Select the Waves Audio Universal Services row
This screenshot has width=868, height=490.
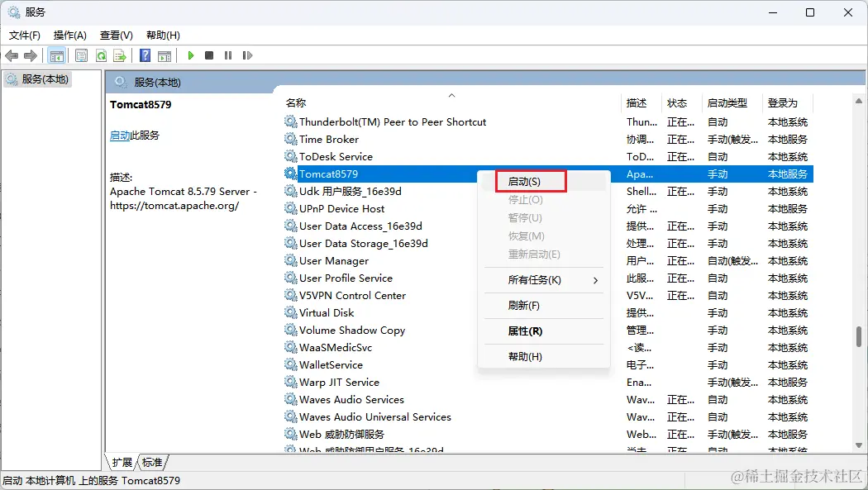click(x=548, y=416)
